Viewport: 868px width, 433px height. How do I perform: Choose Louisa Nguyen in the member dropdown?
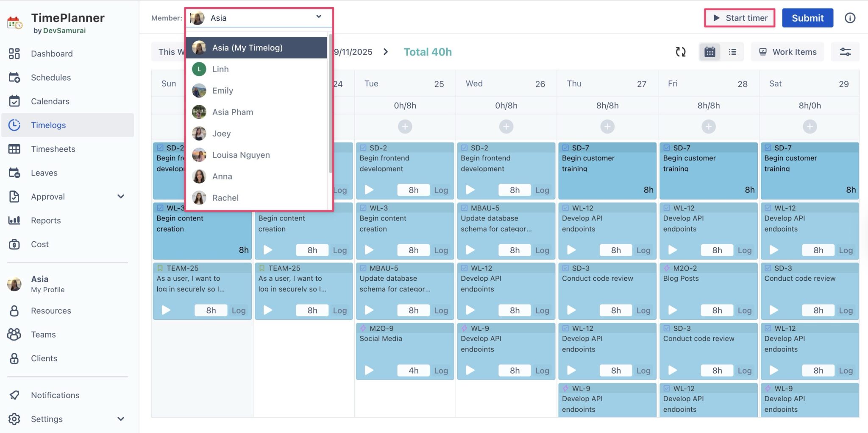coord(240,155)
